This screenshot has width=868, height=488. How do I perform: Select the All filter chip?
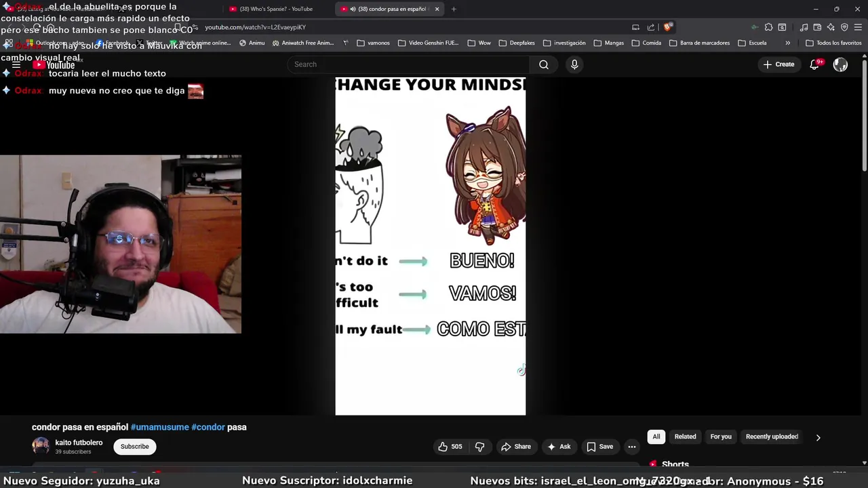pyautogui.click(x=656, y=436)
